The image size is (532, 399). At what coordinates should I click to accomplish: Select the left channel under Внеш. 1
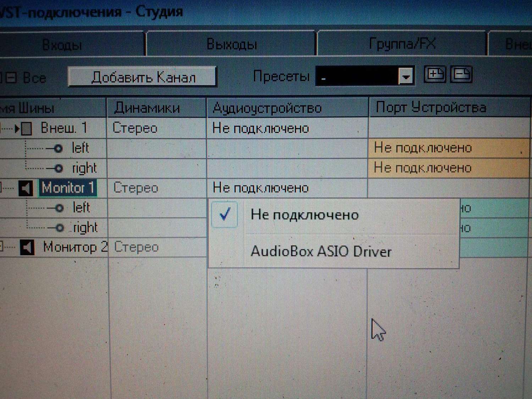coord(80,148)
